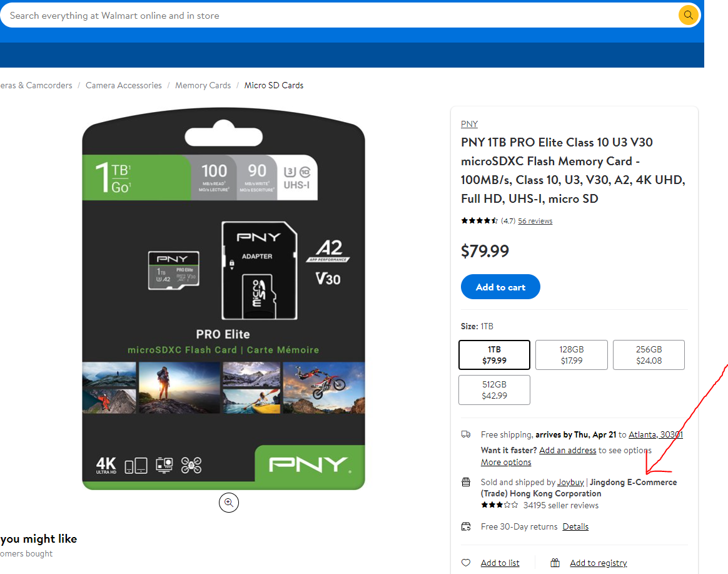Open the PNY brand link
Image resolution: width=728 pixels, height=574 pixels.
pyautogui.click(x=469, y=124)
